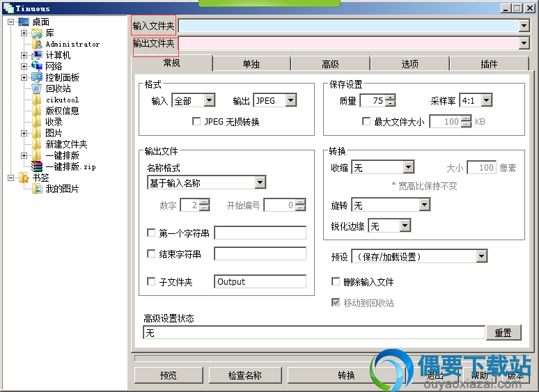
Task: Click the 新建文件夹 folder icon
Action: (x=37, y=144)
